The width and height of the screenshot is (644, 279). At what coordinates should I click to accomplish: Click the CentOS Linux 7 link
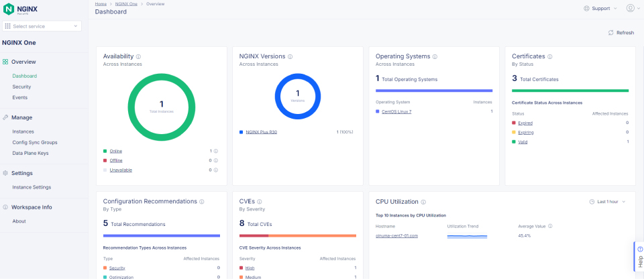click(396, 112)
